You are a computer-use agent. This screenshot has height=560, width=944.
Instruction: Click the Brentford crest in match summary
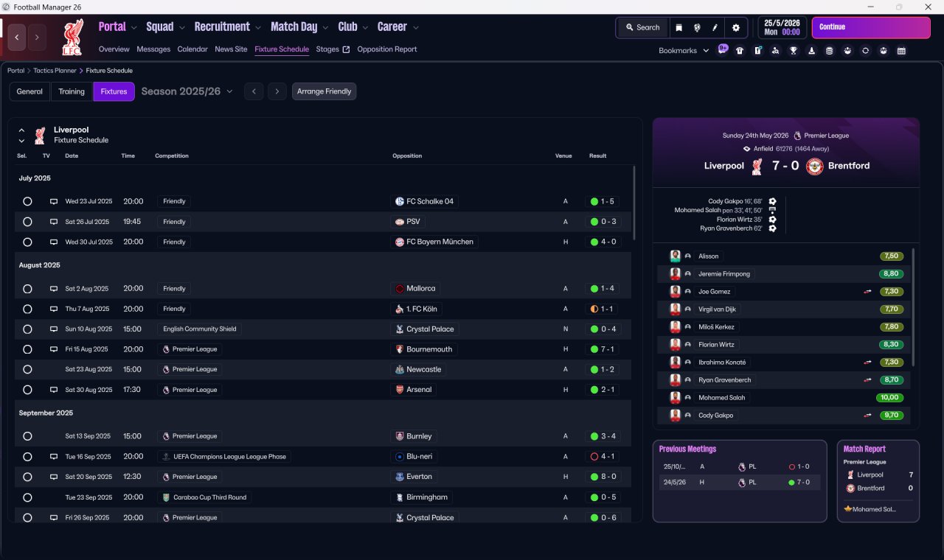point(814,166)
